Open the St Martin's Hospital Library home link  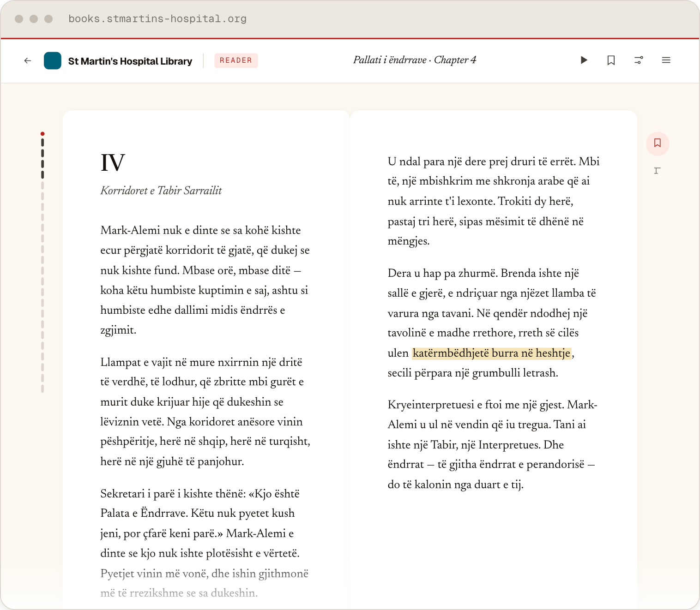coord(130,61)
